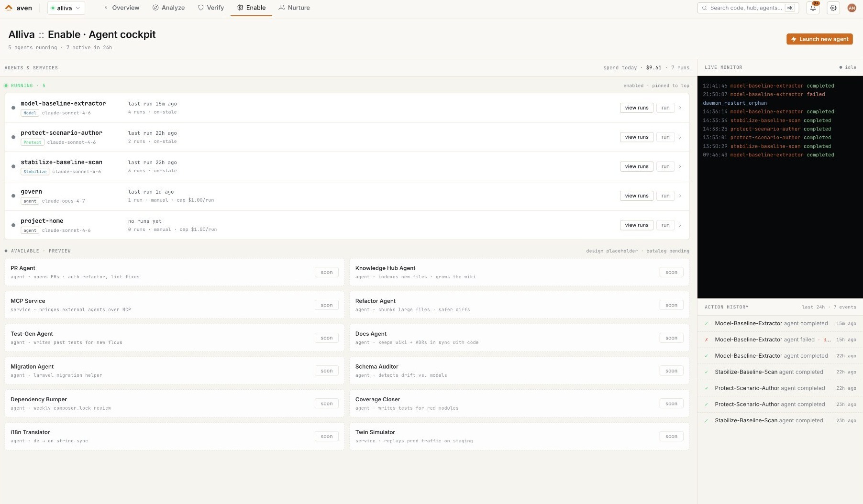Viewport: 863px width, 504px height.
Task: Switch to the Analyze tab
Action: (168, 8)
